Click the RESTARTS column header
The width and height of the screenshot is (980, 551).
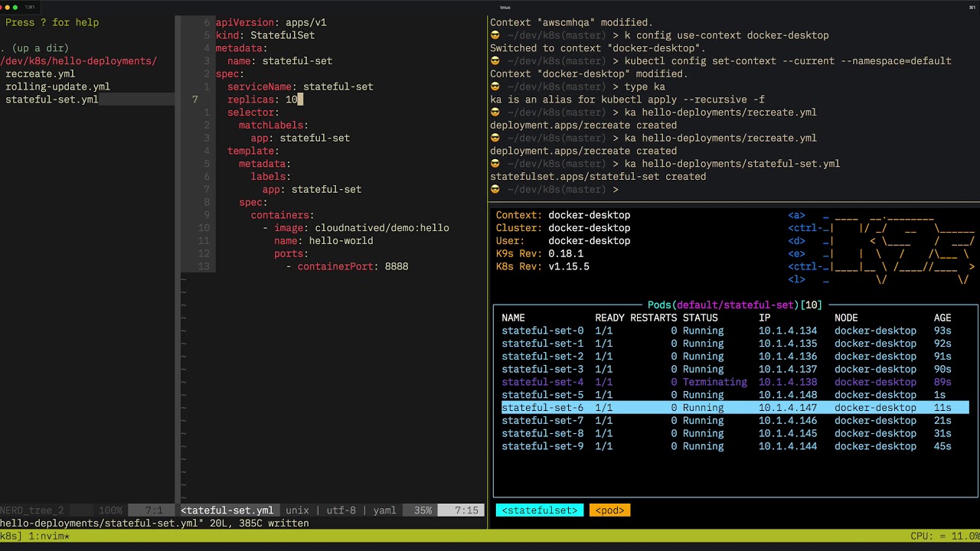click(653, 318)
